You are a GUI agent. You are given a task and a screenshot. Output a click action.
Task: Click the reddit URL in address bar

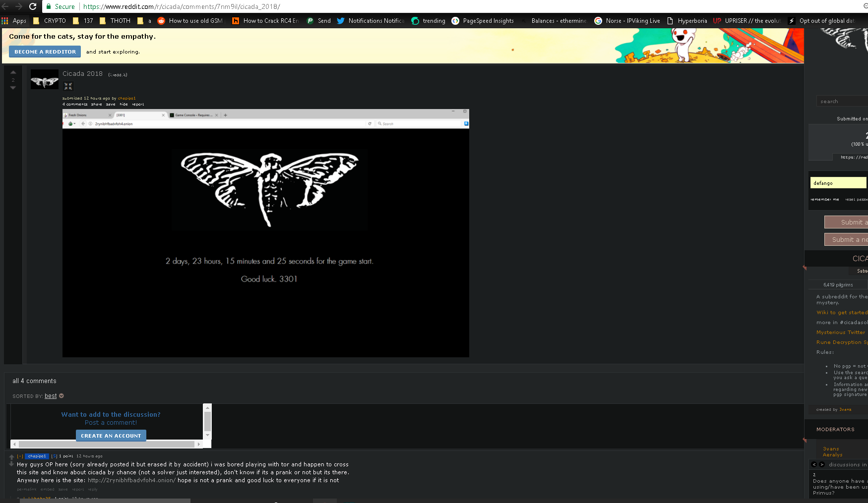click(x=182, y=6)
